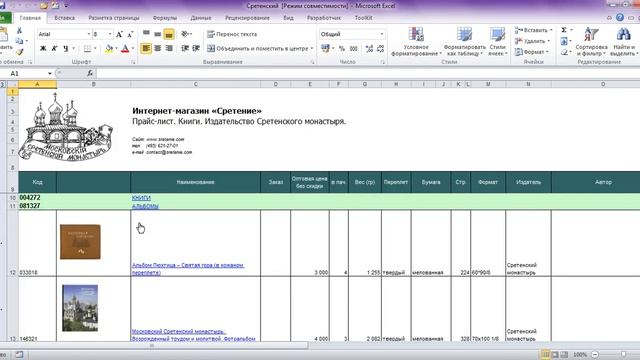Image resolution: width=640 pixels, height=360 pixels.
Task: Click the Orientation text rotation icon
Action: click(185, 34)
